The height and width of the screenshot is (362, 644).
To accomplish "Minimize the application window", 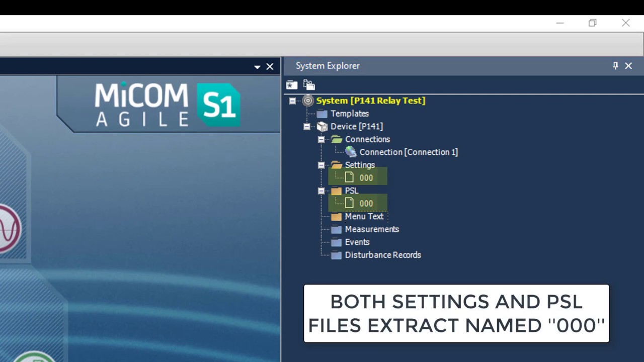I will [560, 23].
